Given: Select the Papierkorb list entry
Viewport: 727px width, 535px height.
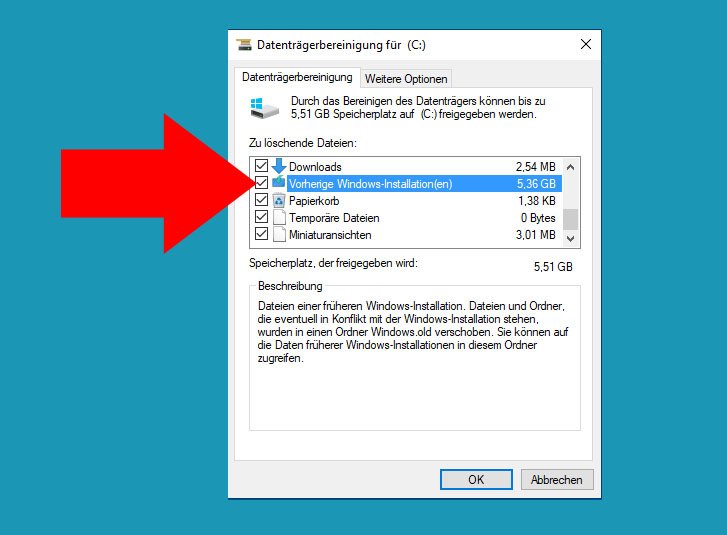Looking at the screenshot, I should click(408, 201).
